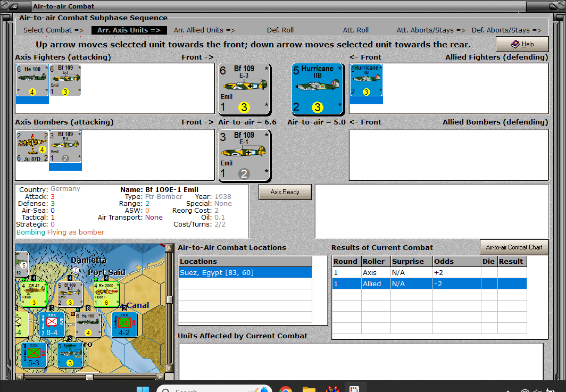The height and width of the screenshot is (392, 566).
Task: Open the window system menu icon beside title
Action: (x=14, y=6)
